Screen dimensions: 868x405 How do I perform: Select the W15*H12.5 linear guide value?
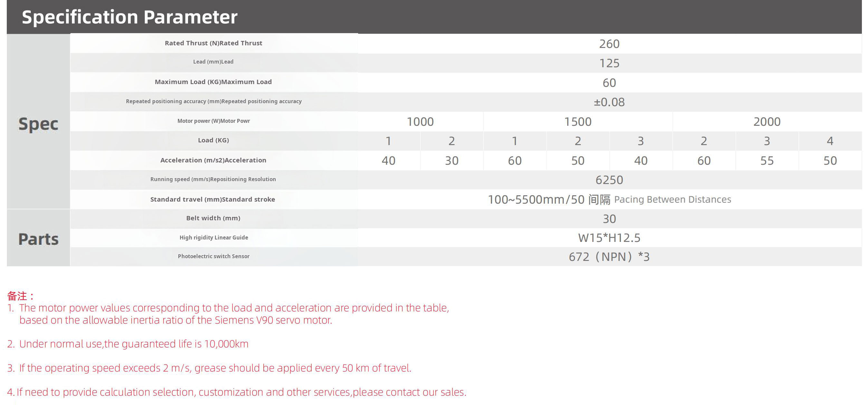[609, 238]
